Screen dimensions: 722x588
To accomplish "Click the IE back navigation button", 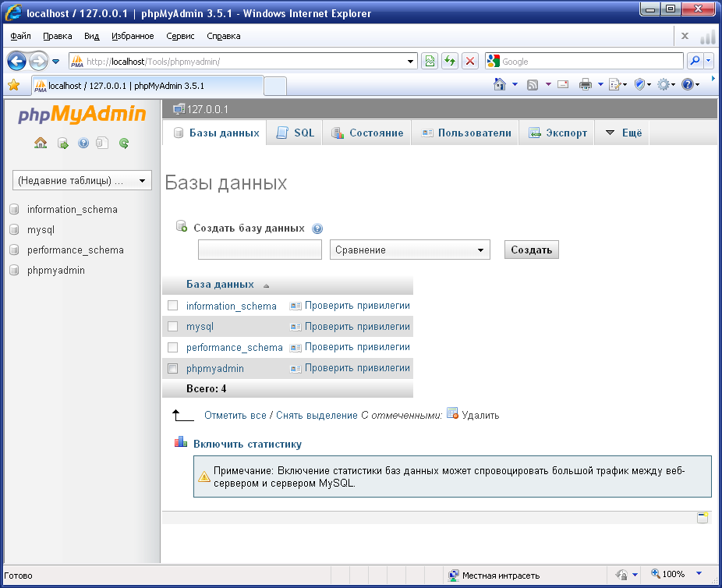I will (x=16, y=62).
